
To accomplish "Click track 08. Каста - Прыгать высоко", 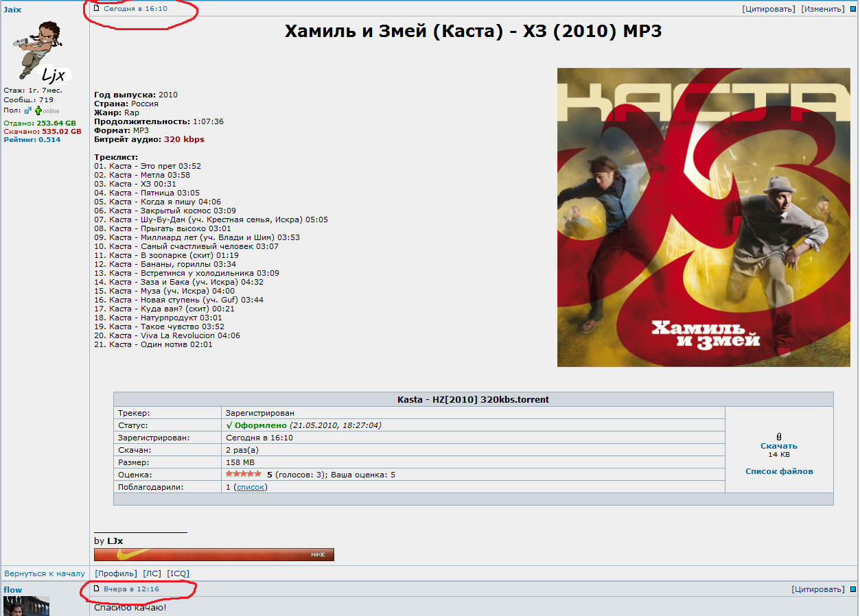I will tap(163, 228).
